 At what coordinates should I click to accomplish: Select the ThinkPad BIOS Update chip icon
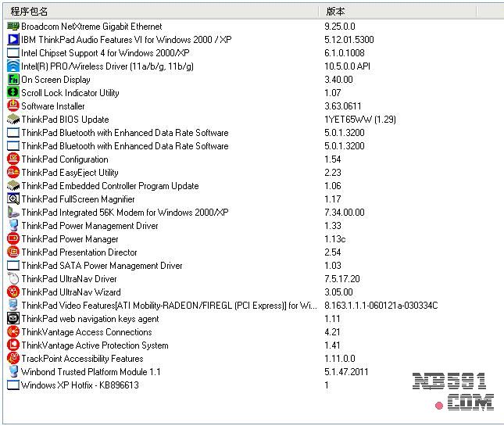click(x=13, y=120)
